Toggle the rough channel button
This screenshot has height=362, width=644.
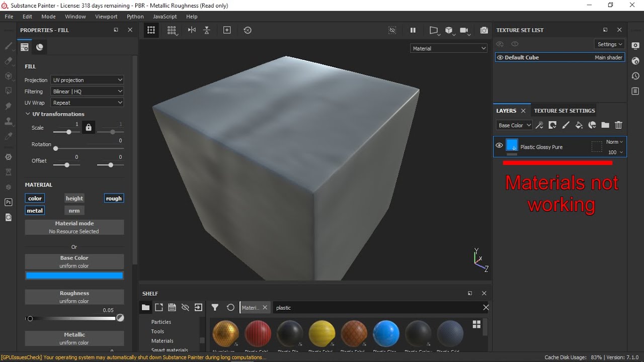(114, 198)
